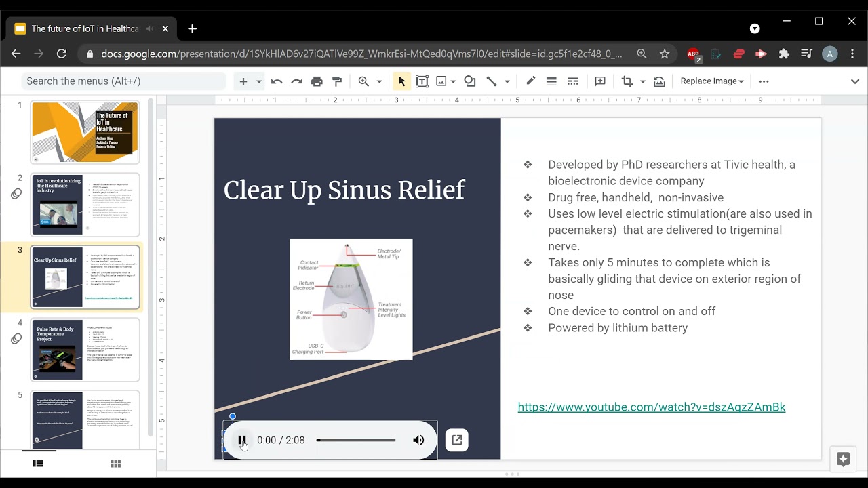Click the Add comment icon
This screenshot has height=488, width=868.
[x=600, y=81]
